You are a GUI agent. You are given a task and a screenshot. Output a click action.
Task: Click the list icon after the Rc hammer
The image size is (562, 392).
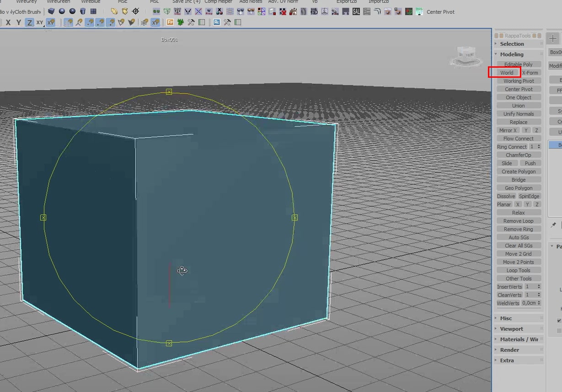pos(238,22)
